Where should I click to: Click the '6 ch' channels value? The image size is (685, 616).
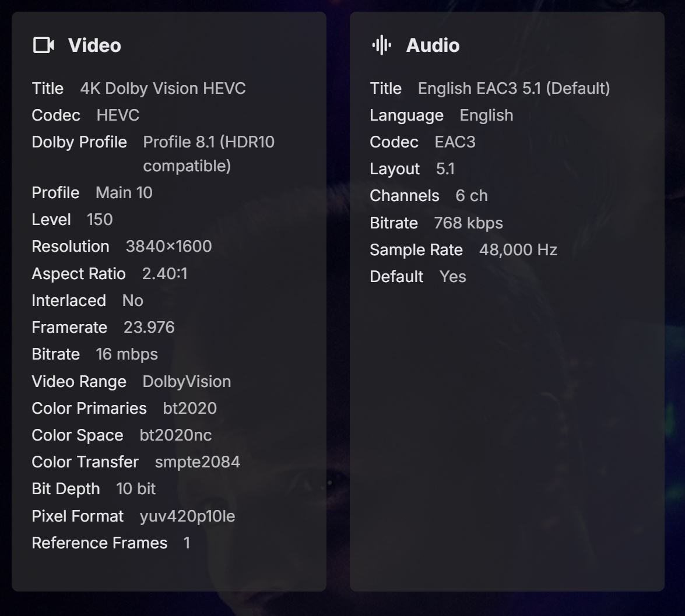coord(471,196)
